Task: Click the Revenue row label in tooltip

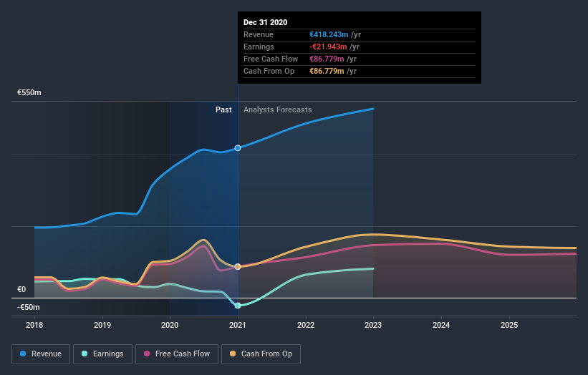Action: coord(259,34)
